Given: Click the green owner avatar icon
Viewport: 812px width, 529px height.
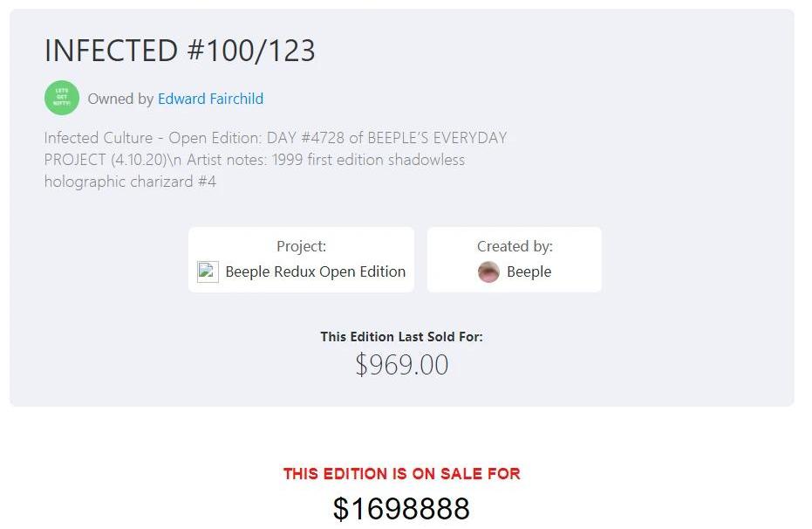Looking at the screenshot, I should click(61, 98).
